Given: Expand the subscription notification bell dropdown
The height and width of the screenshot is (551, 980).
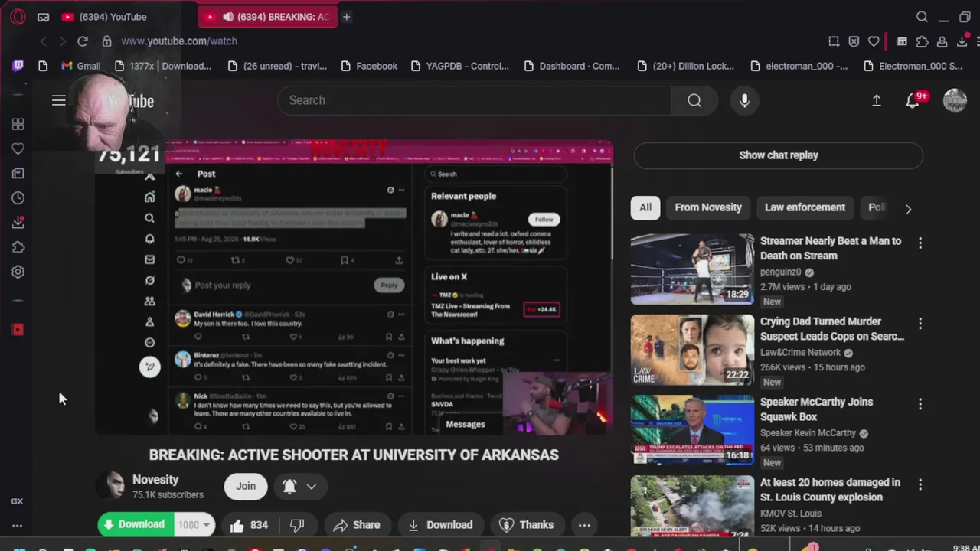Looking at the screenshot, I should (x=300, y=486).
